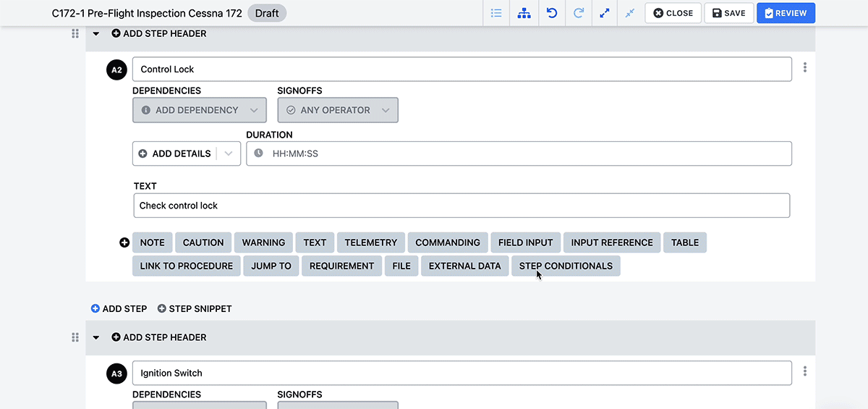This screenshot has width=868, height=409.
Task: Click the A3 step number badge
Action: (116, 374)
